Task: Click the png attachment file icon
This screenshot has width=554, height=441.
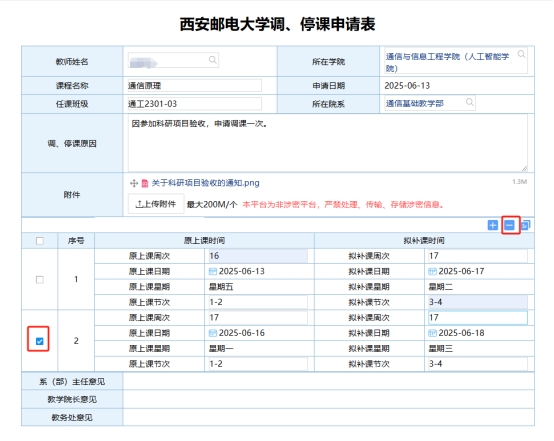Action: (x=145, y=183)
